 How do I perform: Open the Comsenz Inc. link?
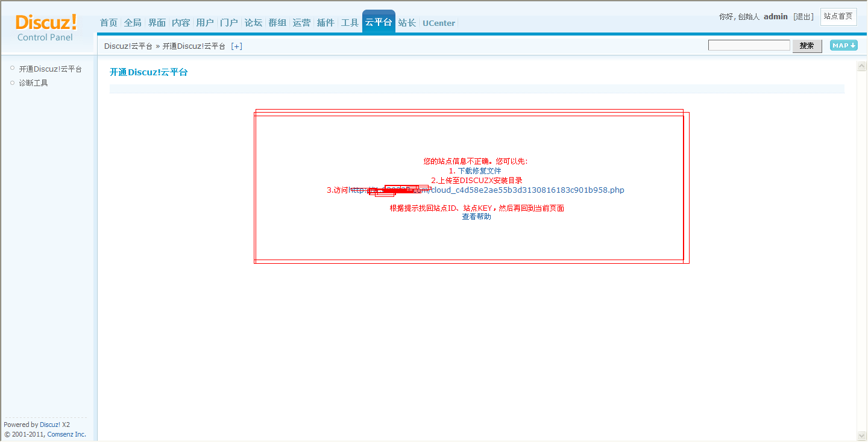pos(67,434)
